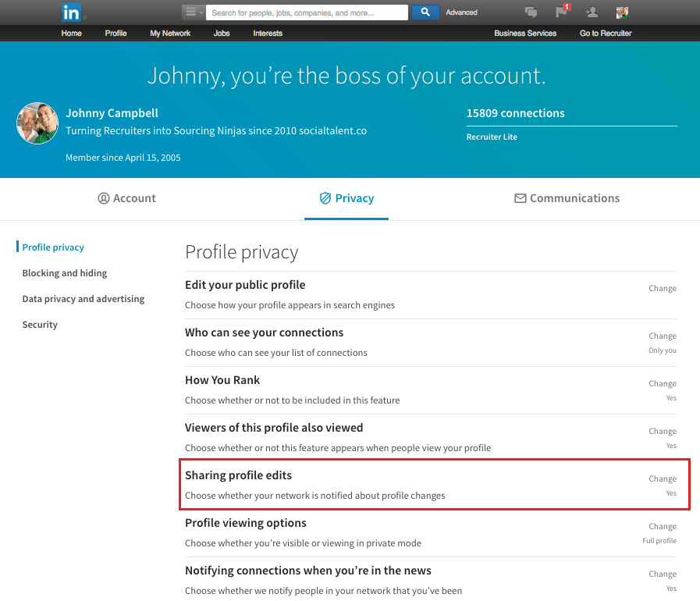The height and width of the screenshot is (601, 700).
Task: Expand Viewers of this profile also viewed
Action: (274, 428)
